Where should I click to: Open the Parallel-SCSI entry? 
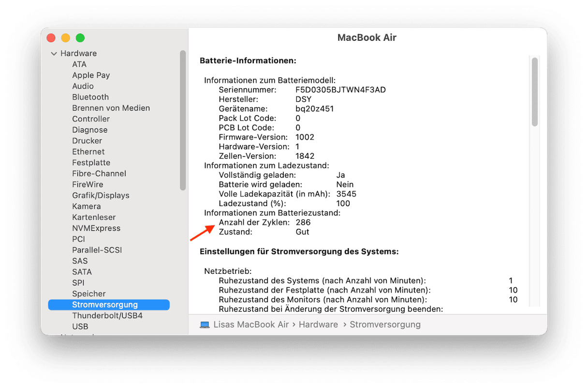tap(97, 250)
